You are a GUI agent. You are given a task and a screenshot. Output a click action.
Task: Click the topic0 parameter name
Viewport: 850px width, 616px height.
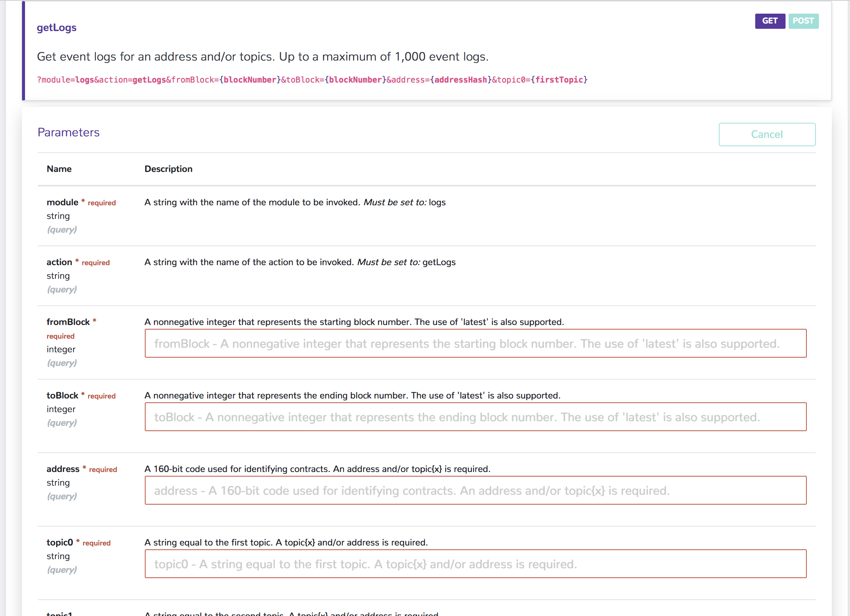(60, 543)
